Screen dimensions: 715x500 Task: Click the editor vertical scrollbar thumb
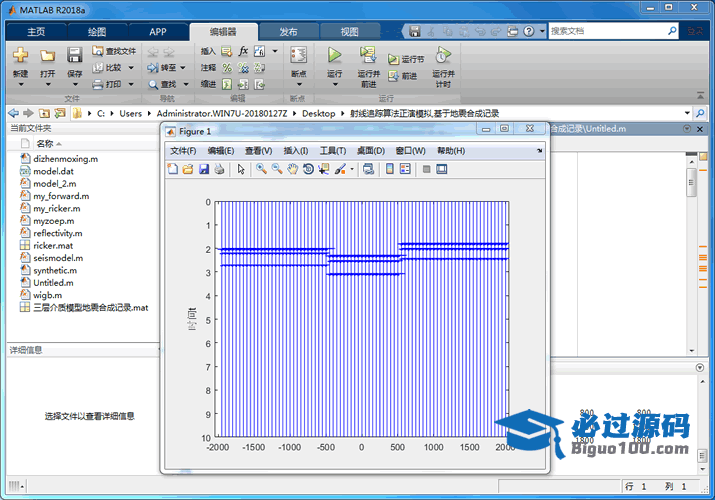click(x=692, y=182)
